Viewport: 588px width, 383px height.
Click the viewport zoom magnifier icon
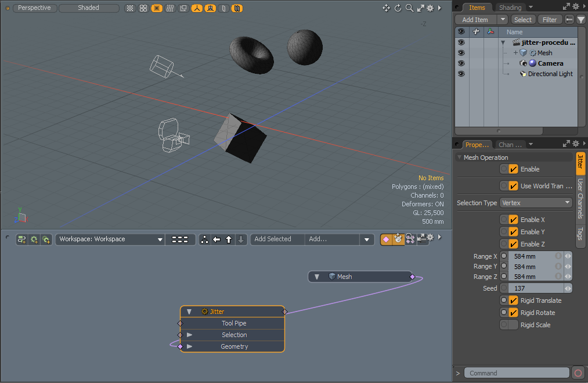[x=409, y=8]
